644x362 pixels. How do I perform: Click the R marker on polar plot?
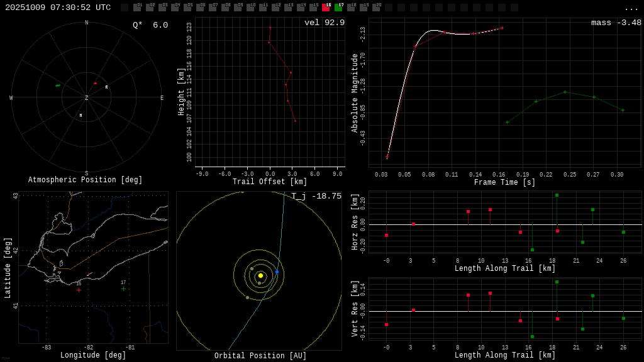(x=106, y=87)
